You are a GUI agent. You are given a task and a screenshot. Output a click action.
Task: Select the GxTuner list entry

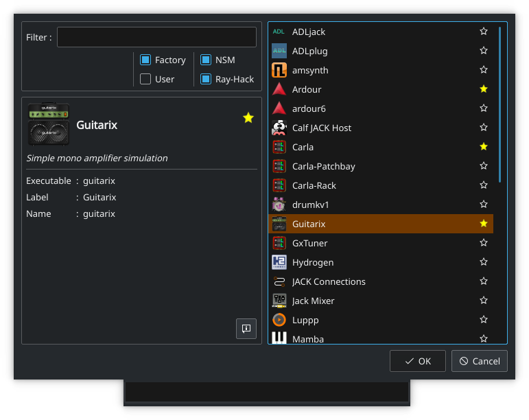coord(381,243)
